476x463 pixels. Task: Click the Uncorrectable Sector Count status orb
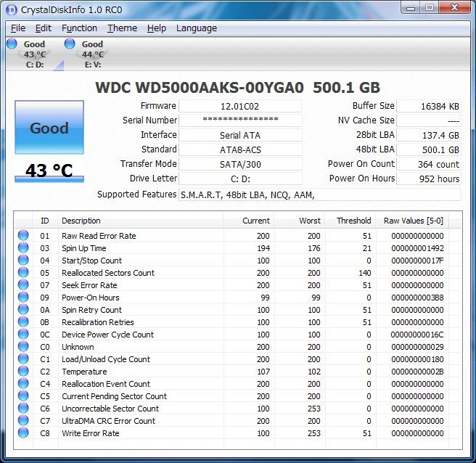pos(23,408)
